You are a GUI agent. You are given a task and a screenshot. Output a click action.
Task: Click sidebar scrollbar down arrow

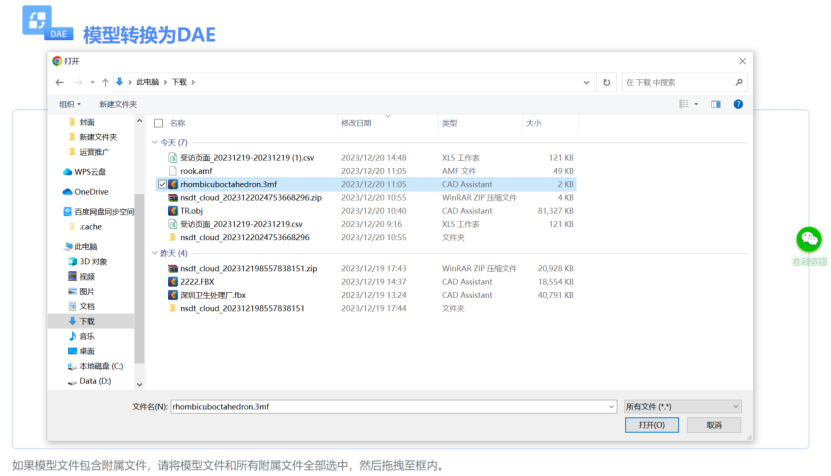139,385
